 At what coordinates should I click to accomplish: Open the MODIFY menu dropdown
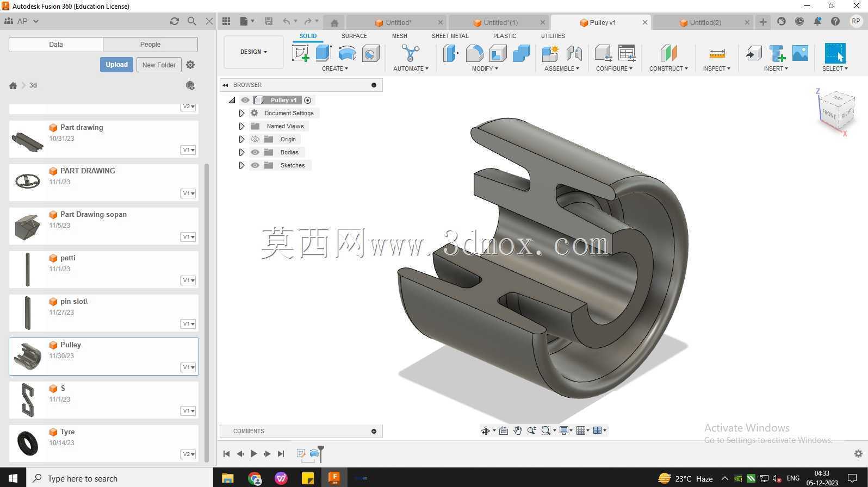[x=485, y=68]
